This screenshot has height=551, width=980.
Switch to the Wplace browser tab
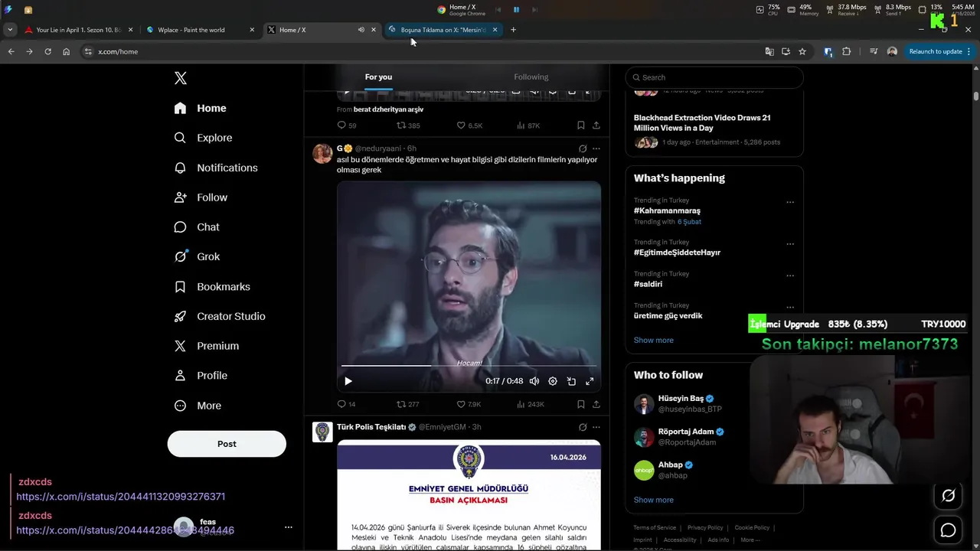click(201, 30)
